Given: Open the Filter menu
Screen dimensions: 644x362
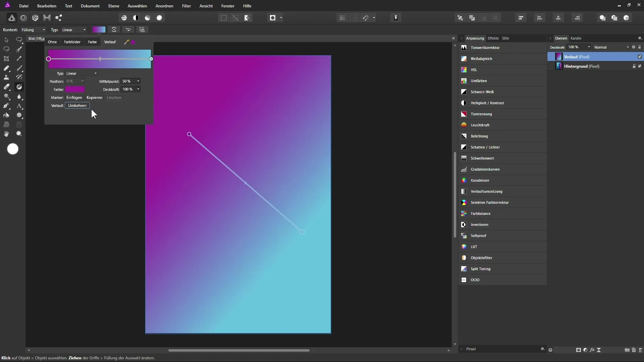Looking at the screenshot, I should (186, 6).
